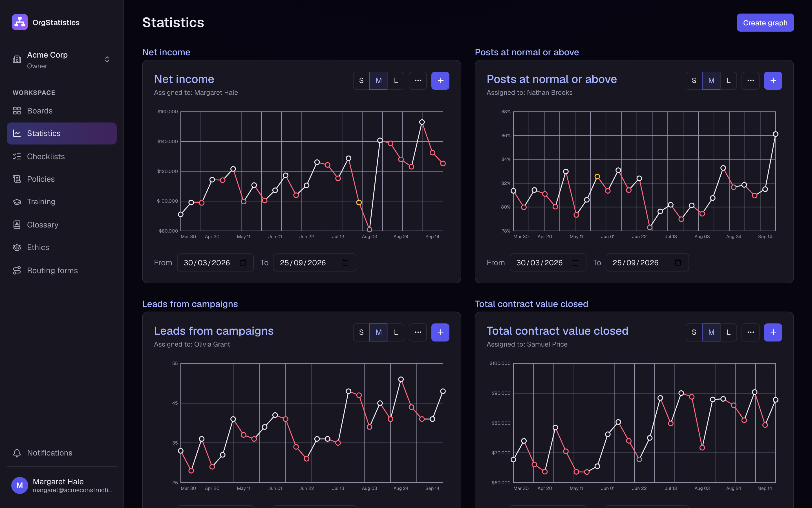Set Net income graph size to S
The image size is (812, 508).
[361, 81]
